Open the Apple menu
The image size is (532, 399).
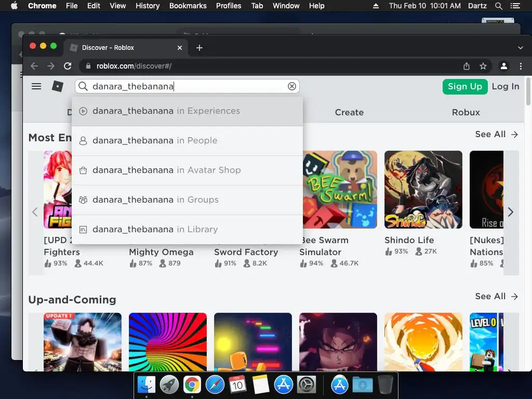click(14, 6)
